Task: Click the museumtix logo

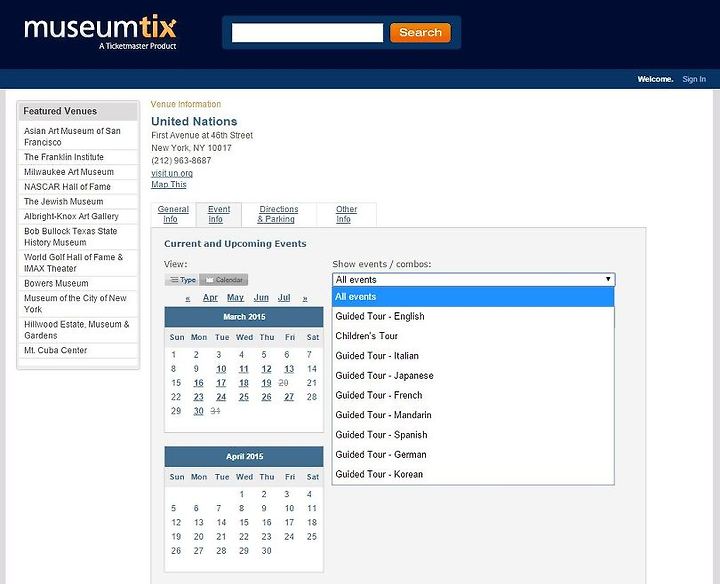Action: coord(100,32)
